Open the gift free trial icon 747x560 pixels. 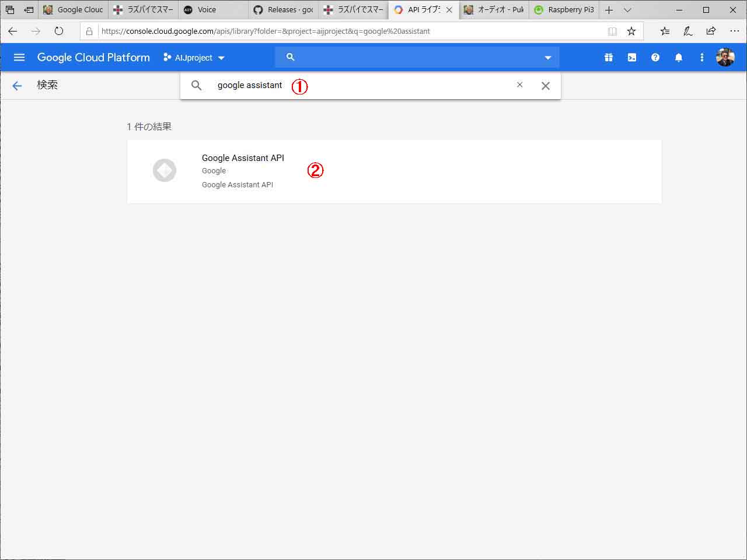(609, 57)
